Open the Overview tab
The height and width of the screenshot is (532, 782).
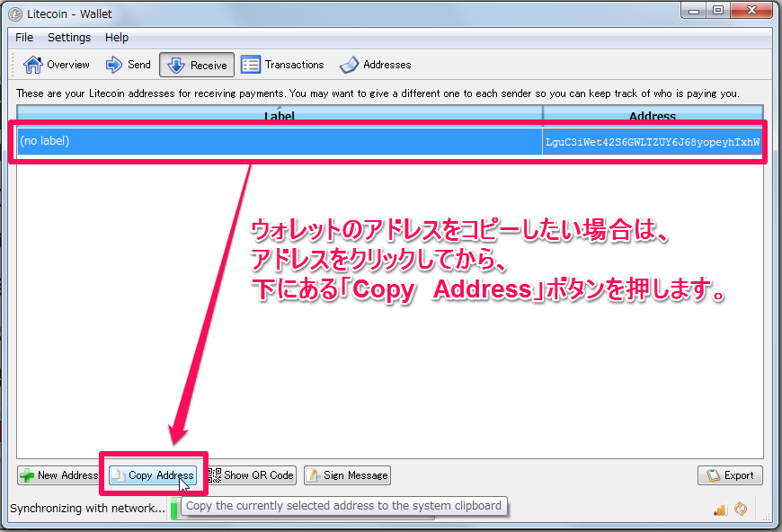point(57,65)
